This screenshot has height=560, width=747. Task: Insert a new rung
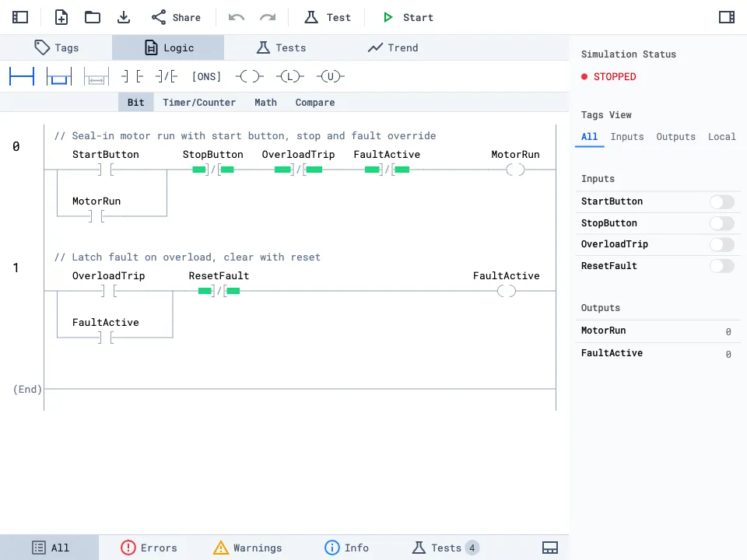coord(22,76)
